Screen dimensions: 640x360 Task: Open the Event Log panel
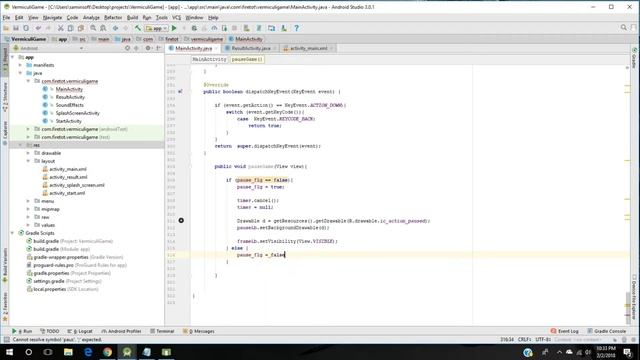[564, 331]
